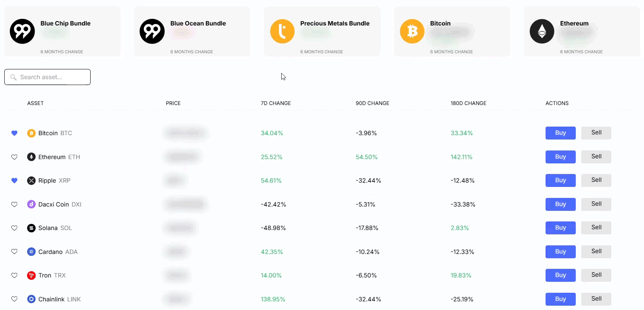Sort assets by 7D Change header
The image size is (644, 310).
tap(276, 103)
